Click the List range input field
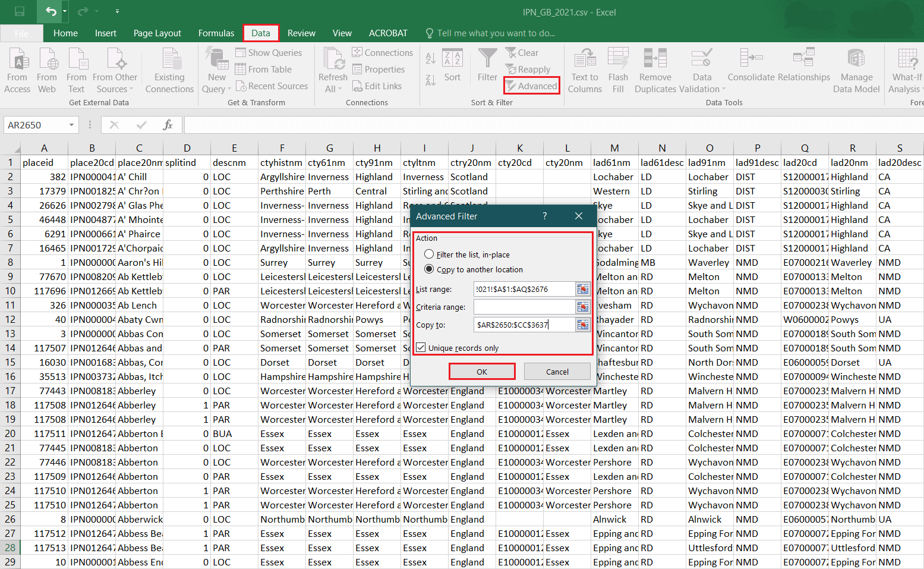The image size is (924, 569). pos(524,289)
